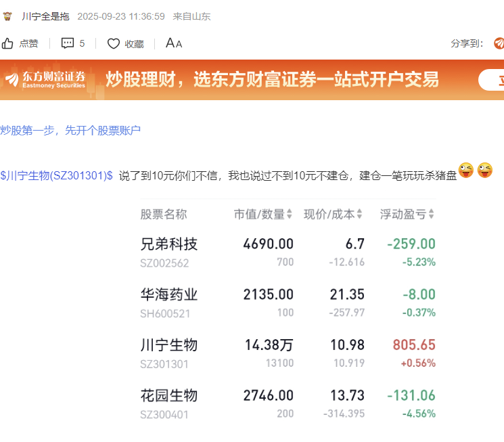
Task: Click banner slogan 炒股理财 text
Action: (x=272, y=79)
